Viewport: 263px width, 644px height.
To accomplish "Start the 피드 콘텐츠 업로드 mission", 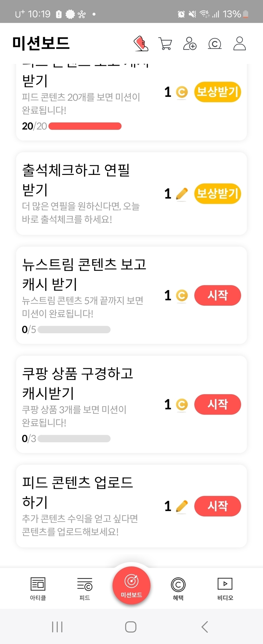I will (217, 506).
